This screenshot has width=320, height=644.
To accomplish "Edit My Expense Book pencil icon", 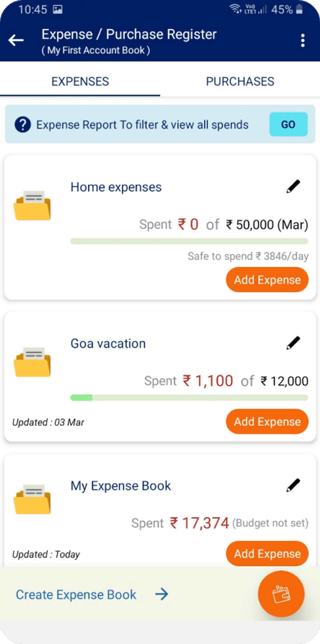I will pyautogui.click(x=293, y=485).
